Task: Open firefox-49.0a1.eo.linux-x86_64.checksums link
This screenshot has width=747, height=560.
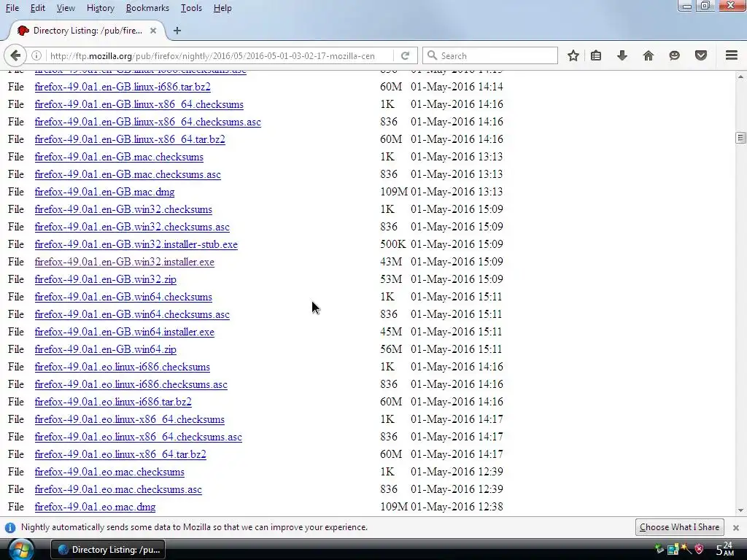Action: point(130,419)
